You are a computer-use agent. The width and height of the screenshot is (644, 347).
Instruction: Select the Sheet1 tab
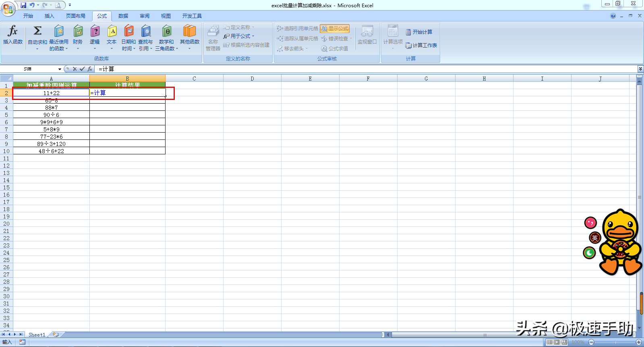coord(37,335)
